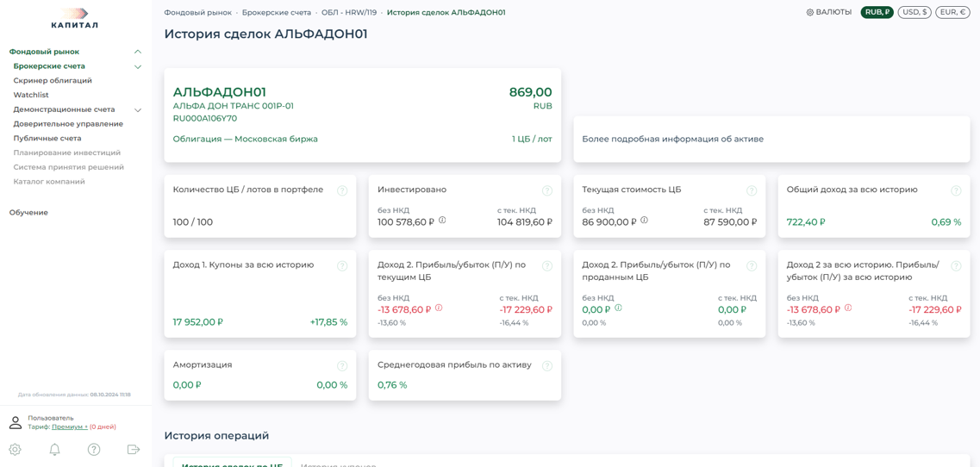Open Публичные счета in sidebar

coord(47,138)
